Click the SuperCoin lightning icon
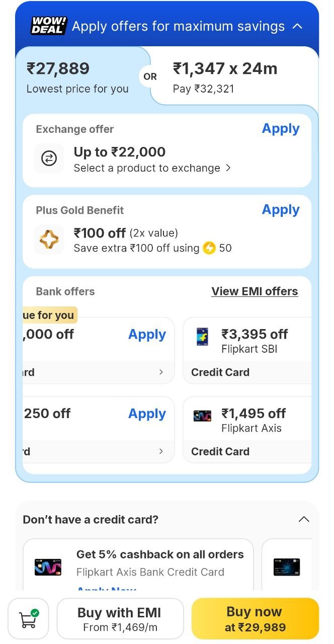The height and width of the screenshot is (644, 334). 209,248
